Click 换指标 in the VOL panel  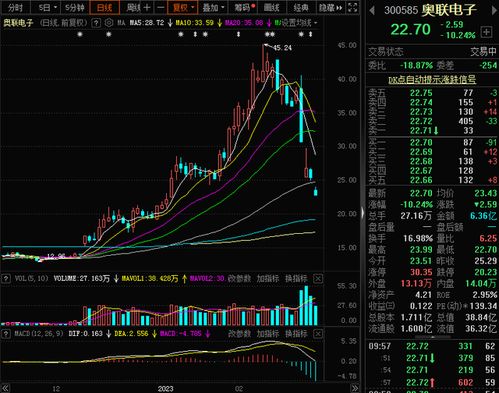coord(296,279)
